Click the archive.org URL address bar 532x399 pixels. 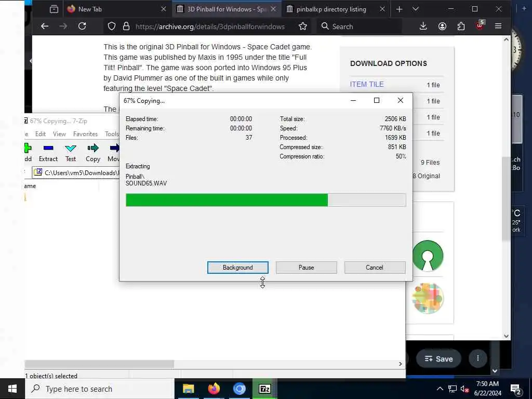pyautogui.click(x=210, y=26)
